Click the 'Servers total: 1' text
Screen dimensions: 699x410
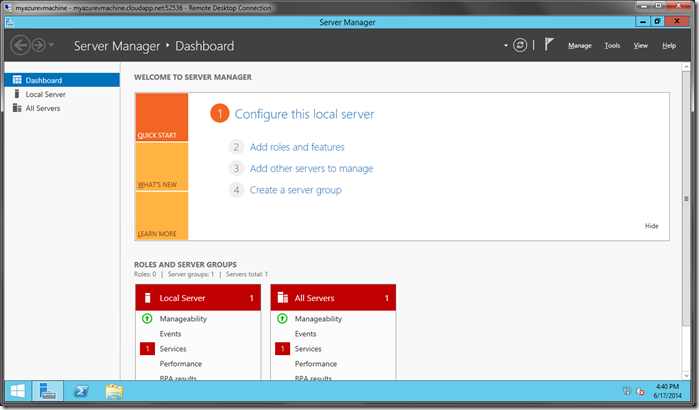pos(247,274)
